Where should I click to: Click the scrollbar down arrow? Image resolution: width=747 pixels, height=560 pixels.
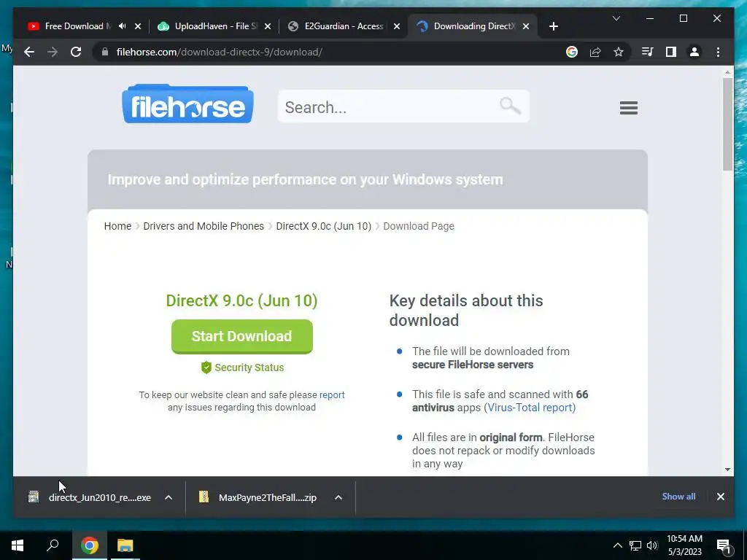click(x=727, y=469)
